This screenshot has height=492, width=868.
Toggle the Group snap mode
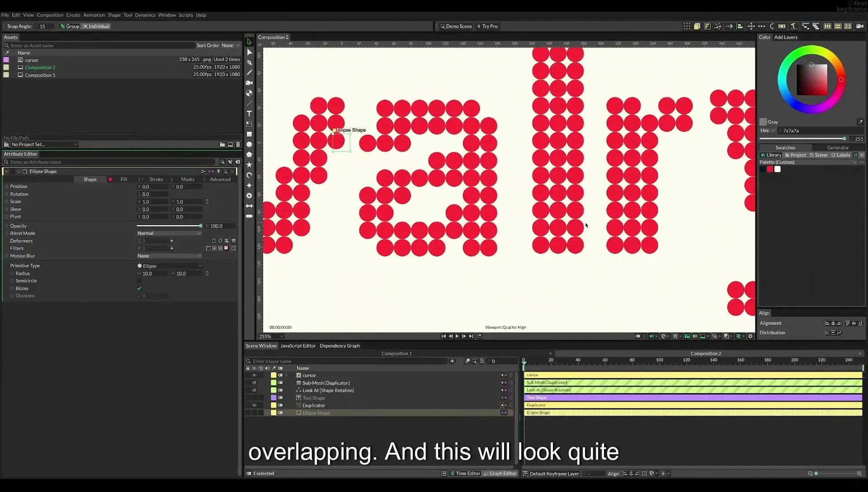pyautogui.click(x=70, y=26)
